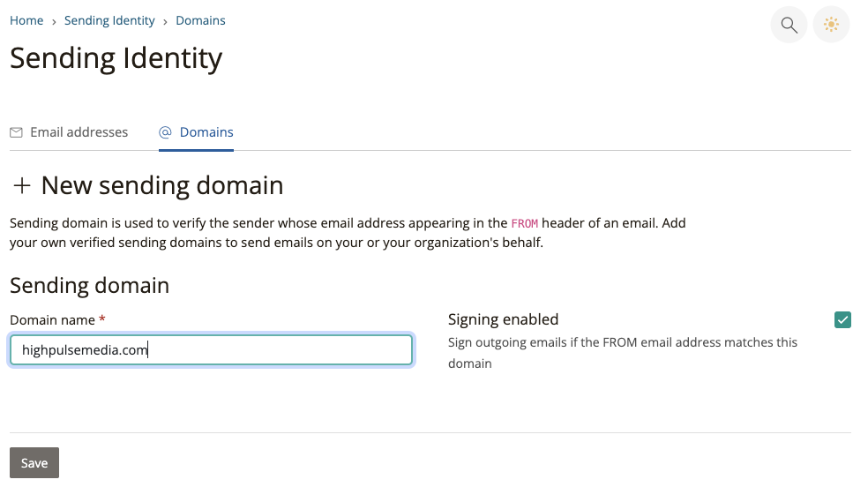Focus the Domain name input field
868x487 pixels.
tap(211, 350)
